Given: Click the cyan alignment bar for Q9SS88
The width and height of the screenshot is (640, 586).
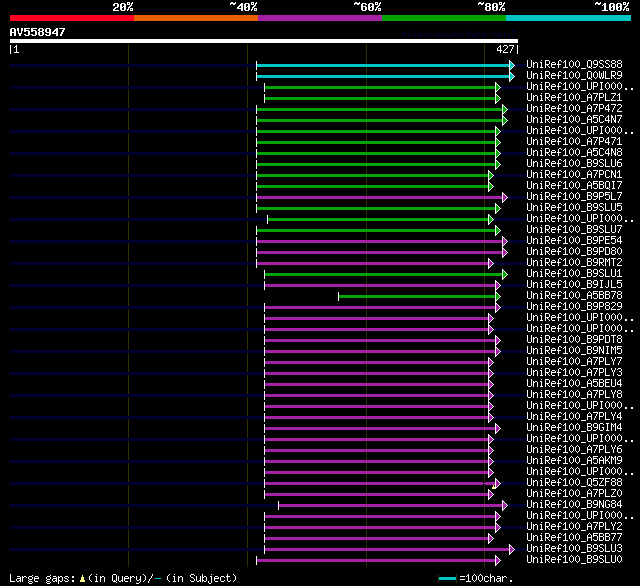Looking at the screenshot, I should pos(383,65).
